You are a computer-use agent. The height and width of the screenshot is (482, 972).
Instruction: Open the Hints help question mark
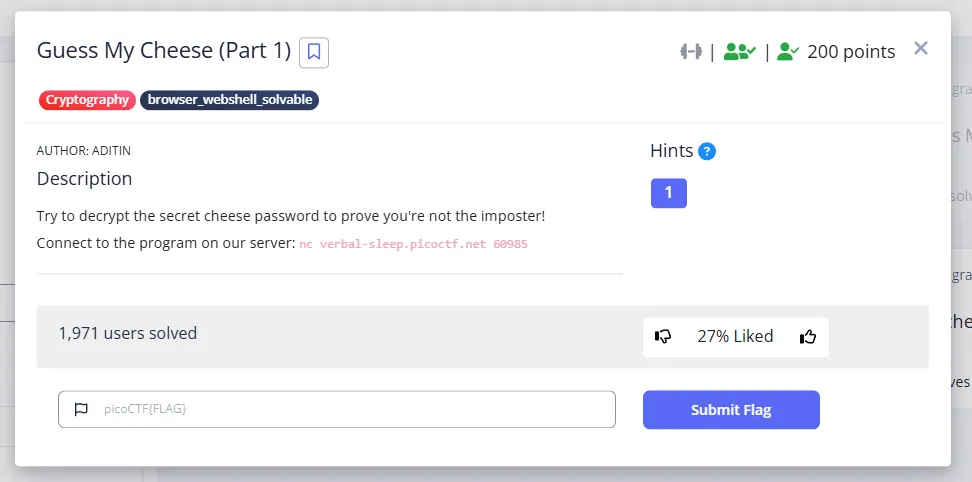point(707,151)
